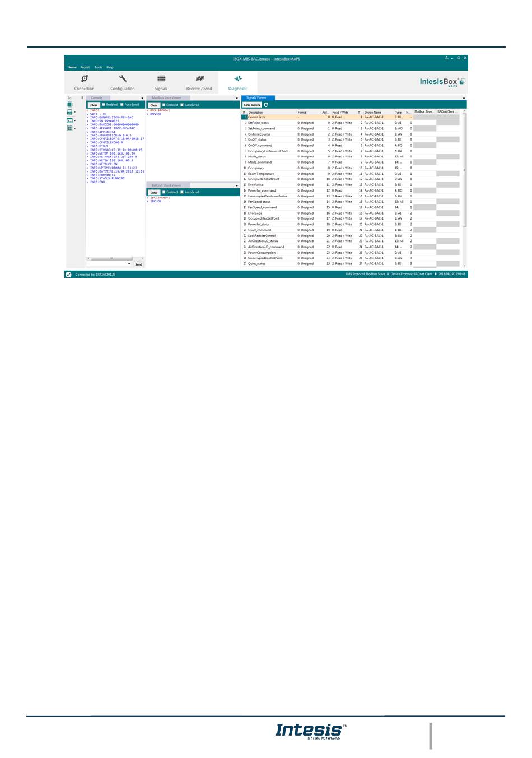Viewport: 532px width, 758px height.
Task: Open the Console panel dropdown arrow
Action: point(142,99)
